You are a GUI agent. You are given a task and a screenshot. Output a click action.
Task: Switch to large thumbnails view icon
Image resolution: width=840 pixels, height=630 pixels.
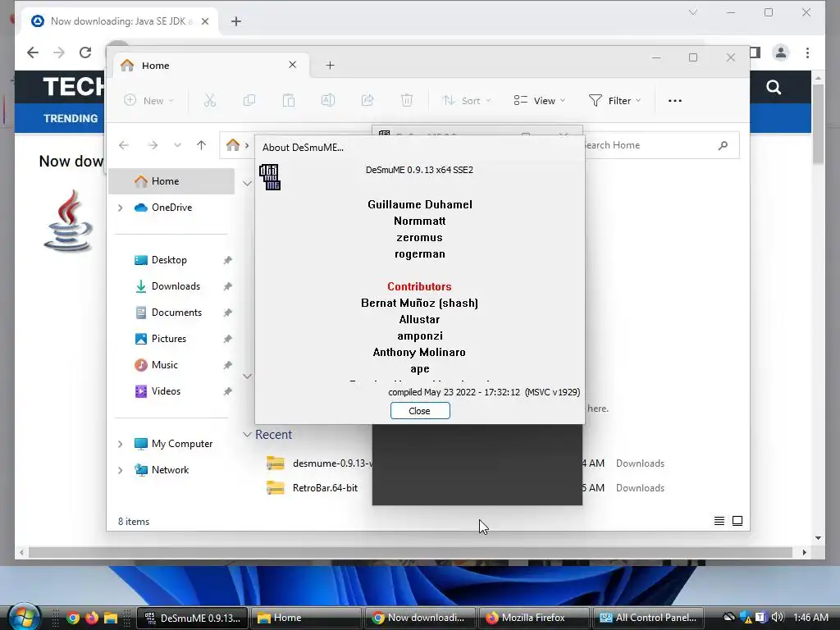(x=737, y=521)
